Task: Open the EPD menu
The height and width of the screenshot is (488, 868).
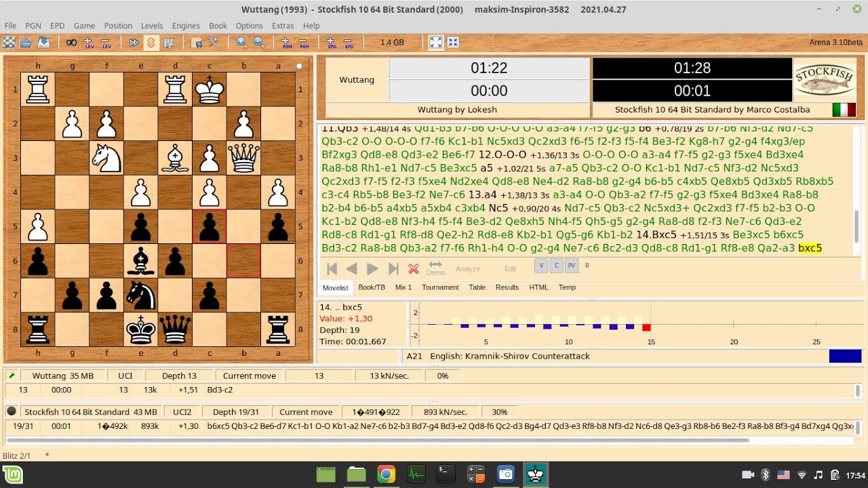Action: click(58, 26)
